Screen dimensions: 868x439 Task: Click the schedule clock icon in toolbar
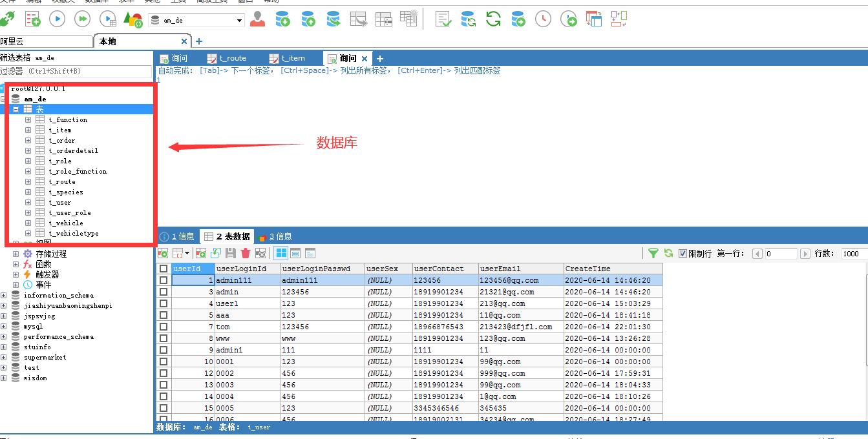point(543,19)
